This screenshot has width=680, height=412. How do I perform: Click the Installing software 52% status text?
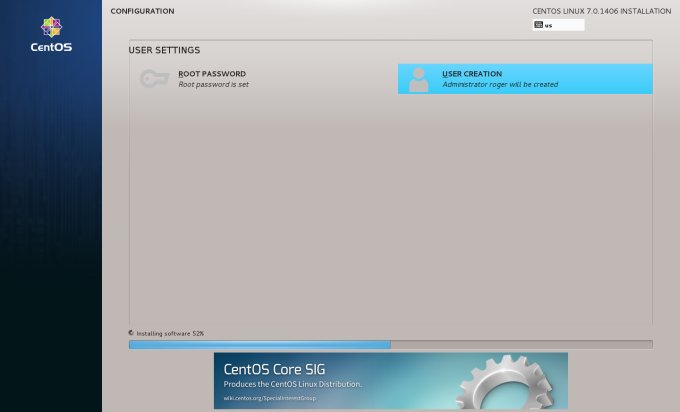click(170, 334)
